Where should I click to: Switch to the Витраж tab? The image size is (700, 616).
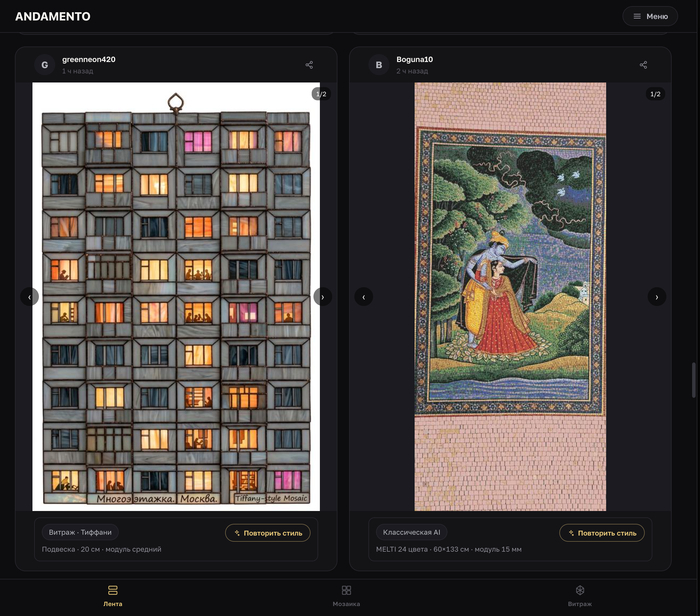coord(580,596)
